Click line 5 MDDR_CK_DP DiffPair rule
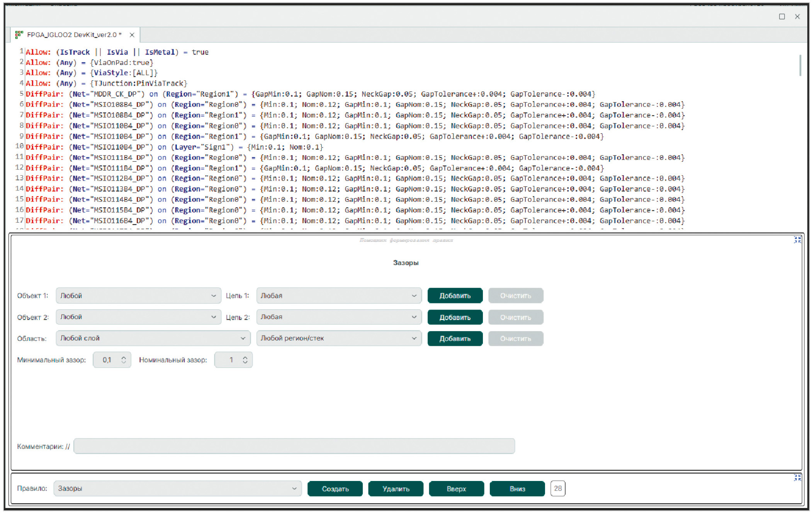This screenshot has width=812, height=513. (x=311, y=94)
